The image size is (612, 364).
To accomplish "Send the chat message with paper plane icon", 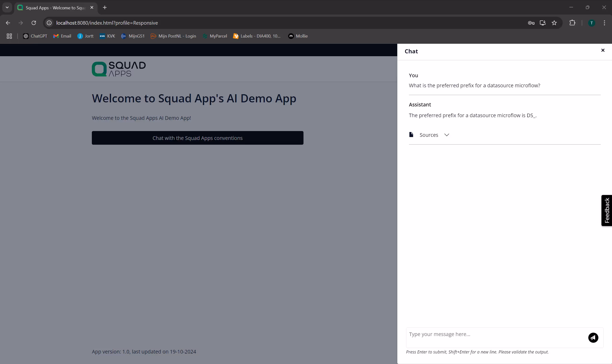I will tap(593, 337).
